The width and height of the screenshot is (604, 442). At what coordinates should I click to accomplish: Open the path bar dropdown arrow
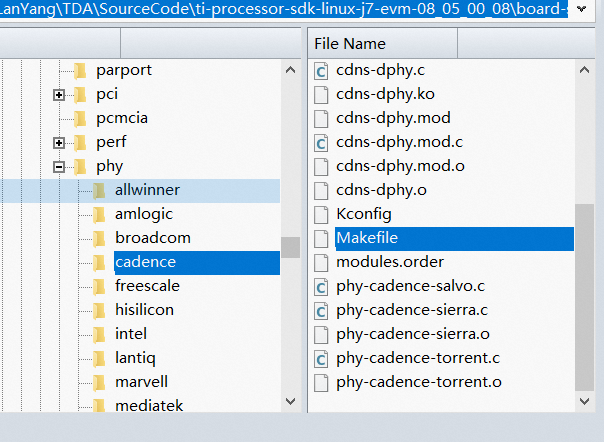pyautogui.click(x=581, y=8)
